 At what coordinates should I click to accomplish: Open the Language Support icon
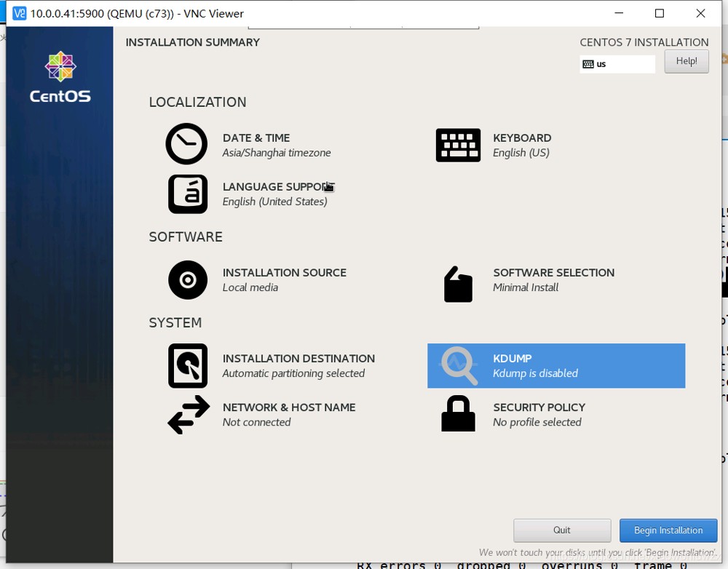pyautogui.click(x=188, y=194)
